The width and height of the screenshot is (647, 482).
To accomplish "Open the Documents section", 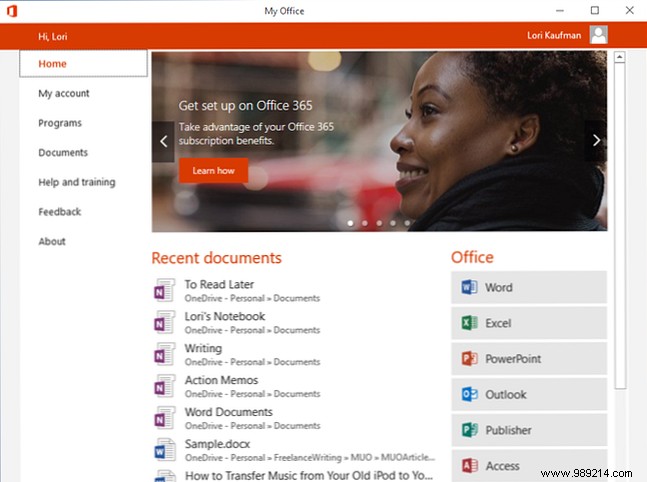I will coord(63,153).
